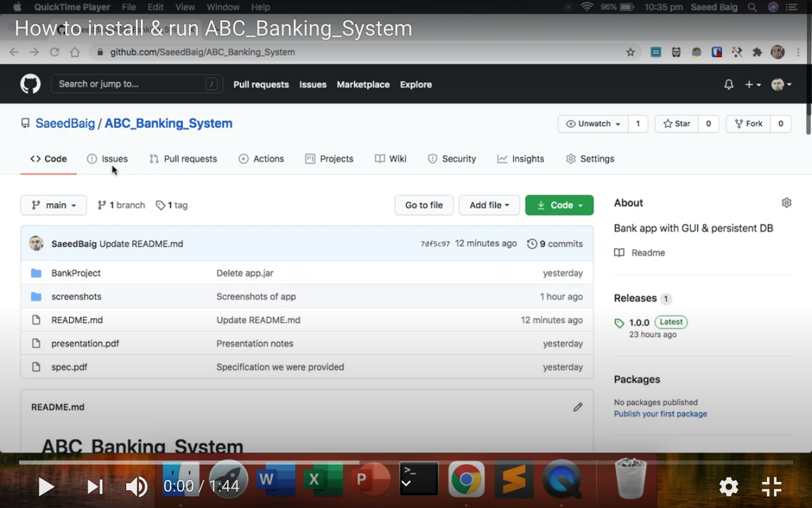This screenshot has width=812, height=508.
Task: Select the Code tab
Action: [49, 159]
